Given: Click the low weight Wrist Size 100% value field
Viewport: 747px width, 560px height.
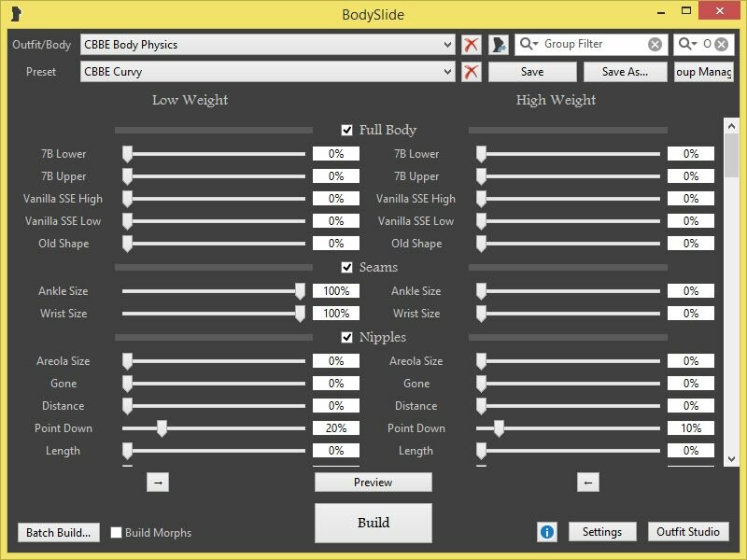Looking at the screenshot, I should tap(336, 314).
